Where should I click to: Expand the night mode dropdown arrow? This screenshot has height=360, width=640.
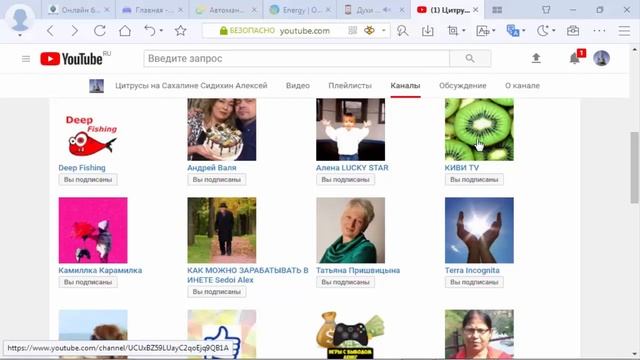[x=553, y=31]
